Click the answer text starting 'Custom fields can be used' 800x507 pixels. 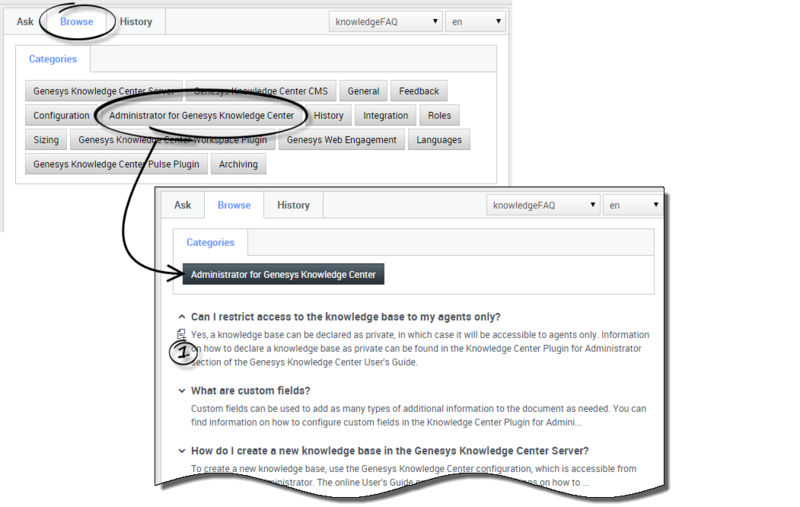418,415
